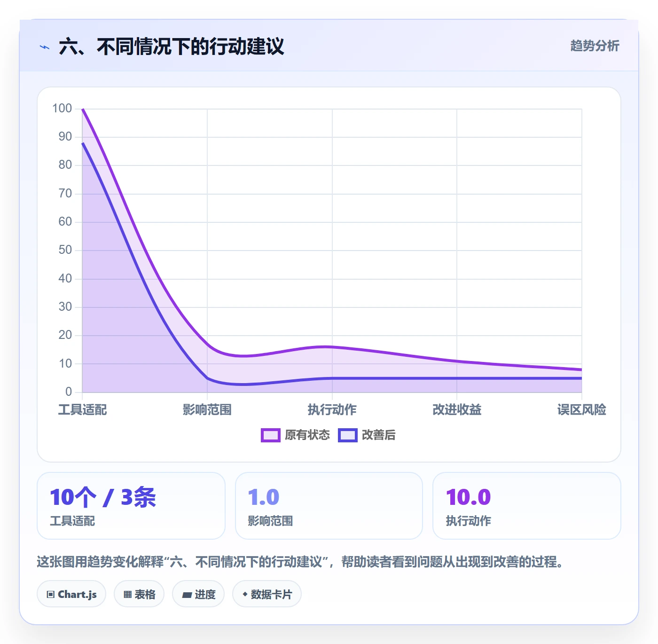The height and width of the screenshot is (644, 658).
Task: Open the 10个 / 3条 工具适配 card
Action: coord(131,506)
